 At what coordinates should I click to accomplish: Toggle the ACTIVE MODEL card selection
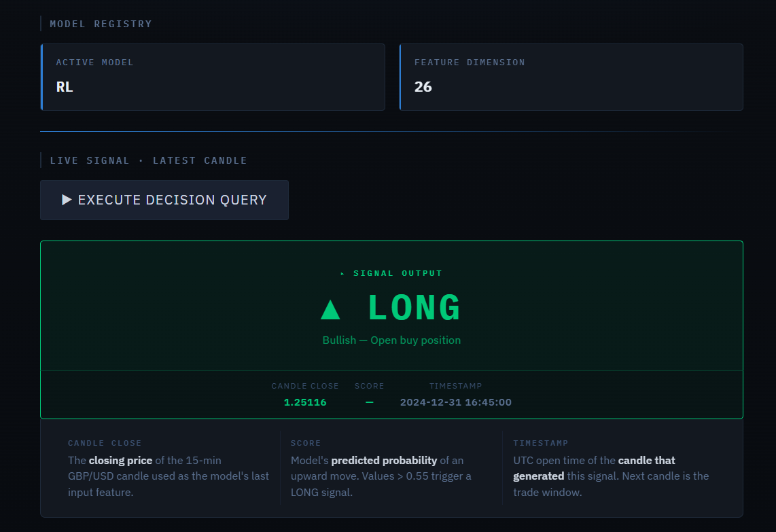click(213, 77)
